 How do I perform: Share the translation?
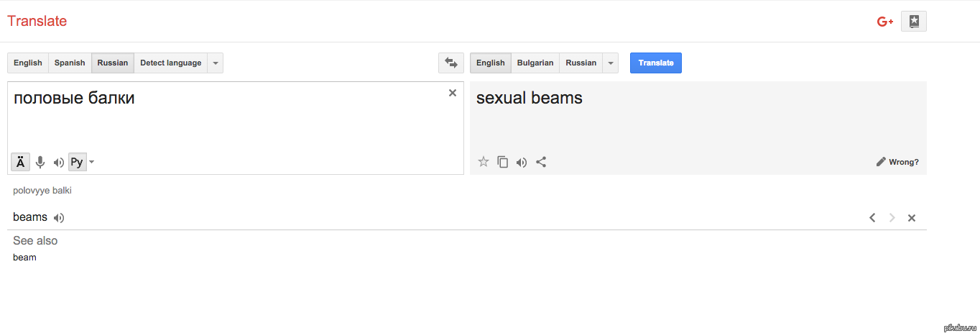pos(541,162)
